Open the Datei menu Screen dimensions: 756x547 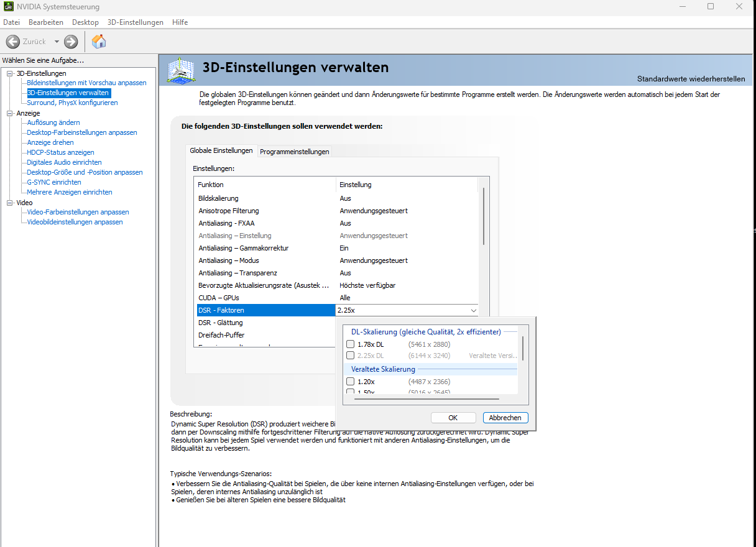12,22
